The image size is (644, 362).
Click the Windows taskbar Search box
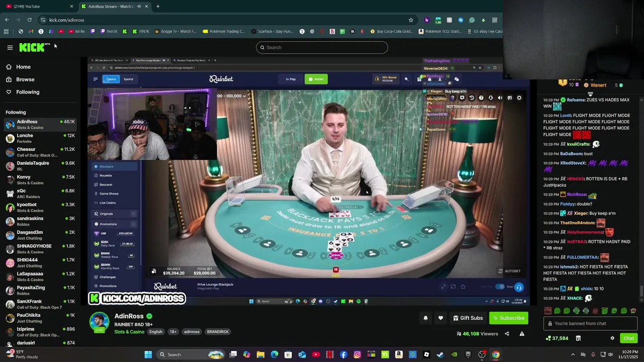point(190,354)
